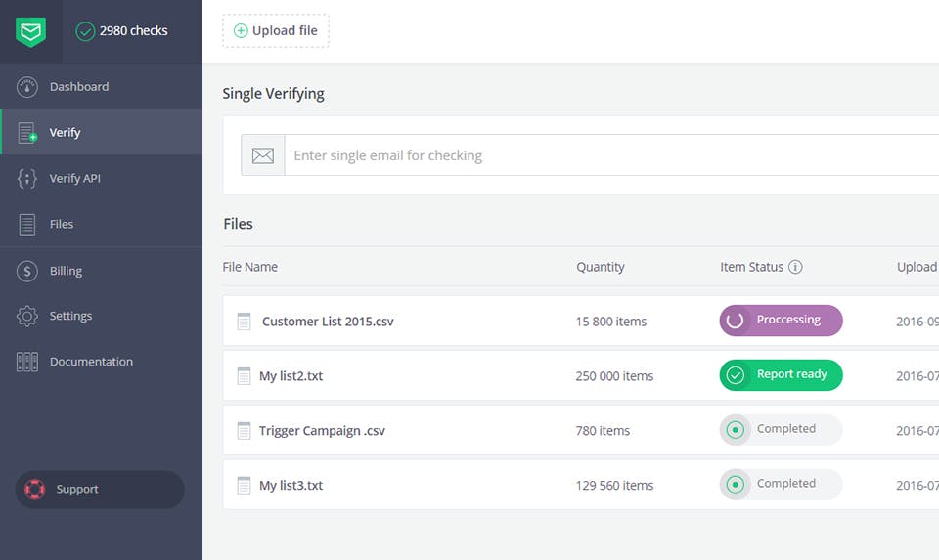Click the green envelope logo icon
Viewport: 939px width, 560px height.
click(x=30, y=31)
